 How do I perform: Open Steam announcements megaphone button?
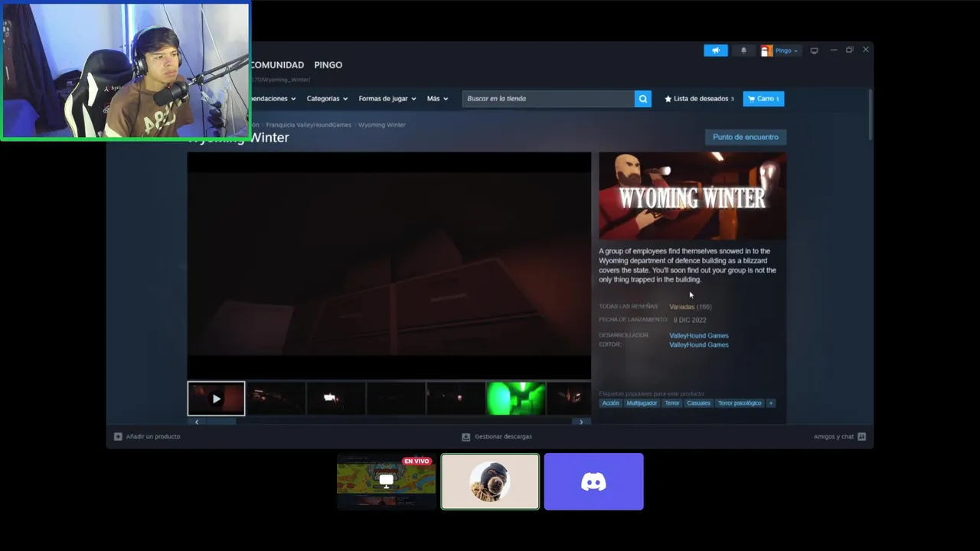716,51
